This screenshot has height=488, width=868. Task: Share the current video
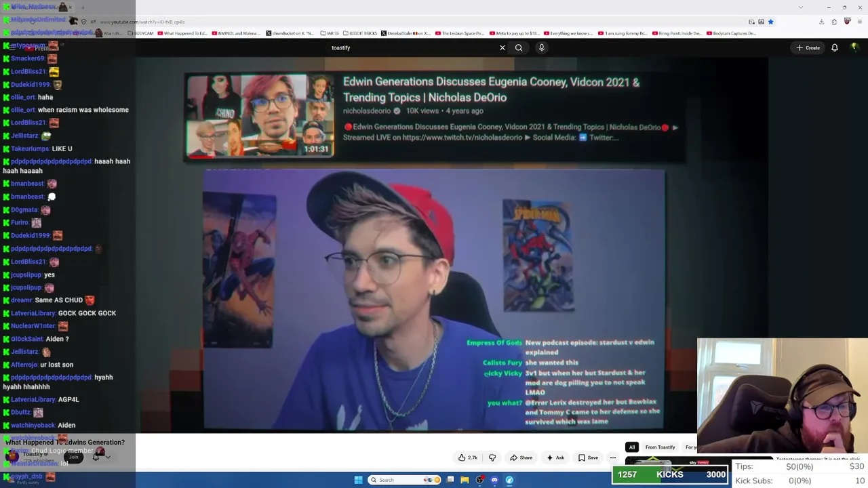(521, 457)
